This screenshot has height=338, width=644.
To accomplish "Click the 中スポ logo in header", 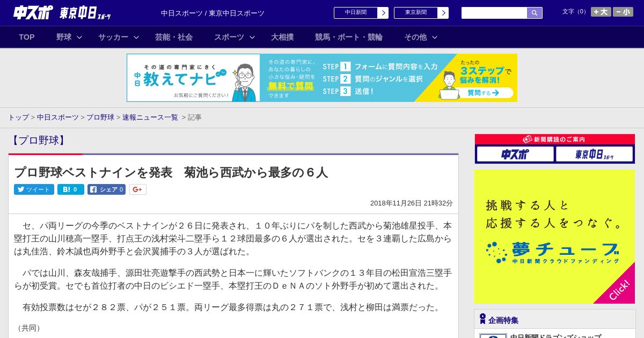I will 33,12.
